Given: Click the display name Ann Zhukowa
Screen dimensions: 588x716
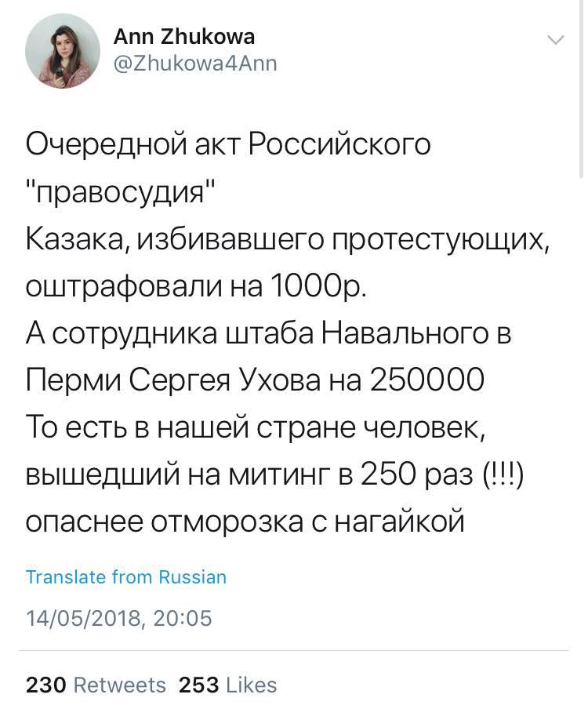Looking at the screenshot, I should coord(184,37).
